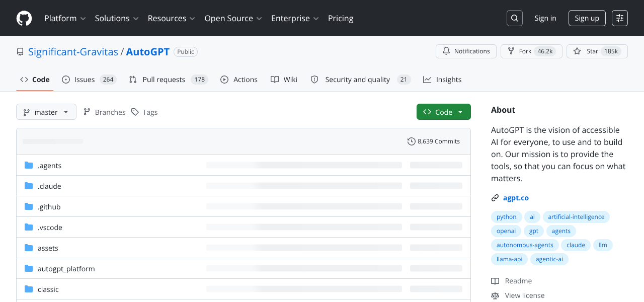The width and height of the screenshot is (644, 302).
Task: Select the agents topic tag
Action: click(x=561, y=231)
